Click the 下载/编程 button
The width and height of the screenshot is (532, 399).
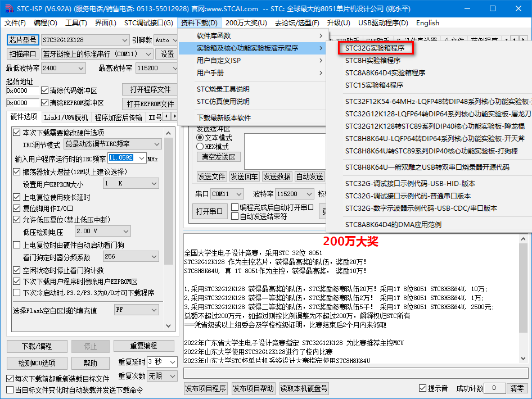tap(37, 346)
